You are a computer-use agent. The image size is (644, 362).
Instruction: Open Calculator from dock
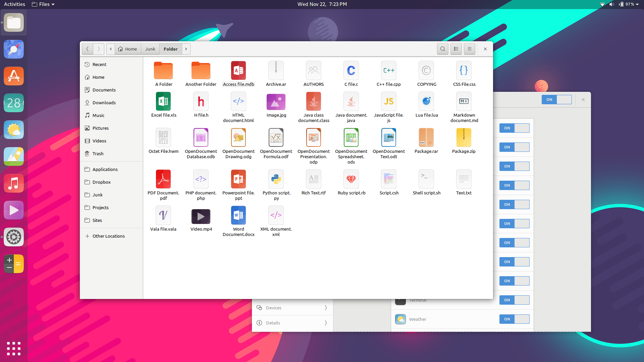point(14,264)
